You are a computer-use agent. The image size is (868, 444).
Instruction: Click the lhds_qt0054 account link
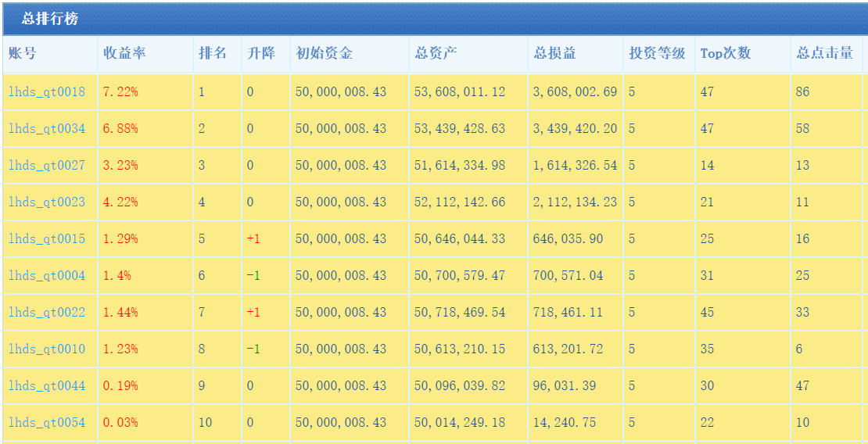(47, 423)
